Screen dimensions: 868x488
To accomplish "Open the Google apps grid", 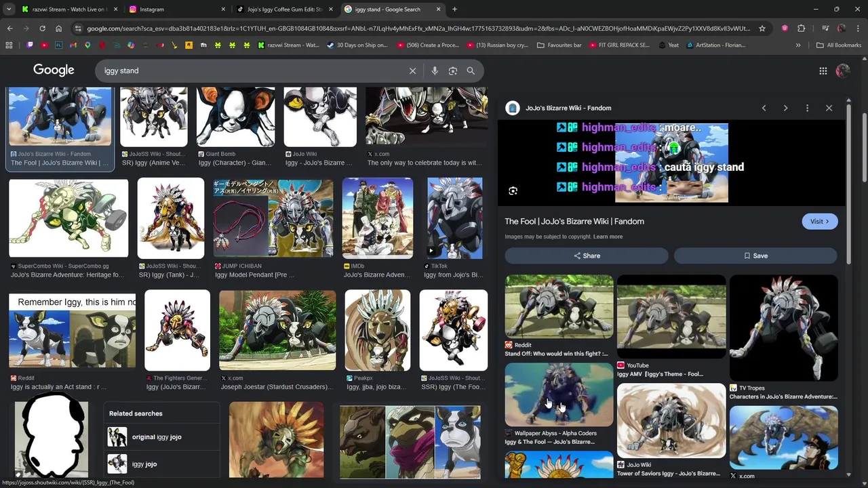I will coord(823,70).
